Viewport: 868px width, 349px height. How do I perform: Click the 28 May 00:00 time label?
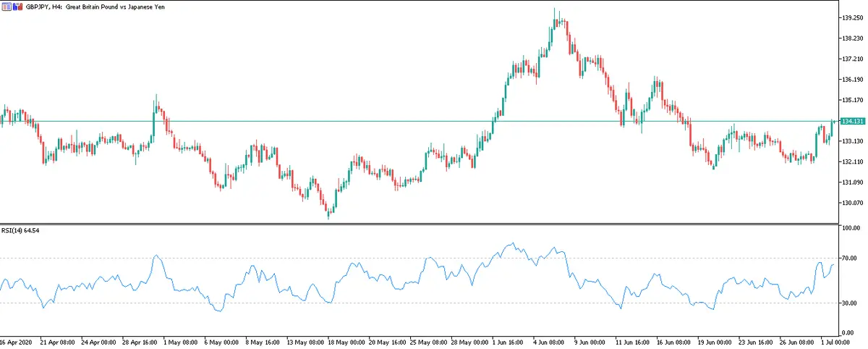469,341
